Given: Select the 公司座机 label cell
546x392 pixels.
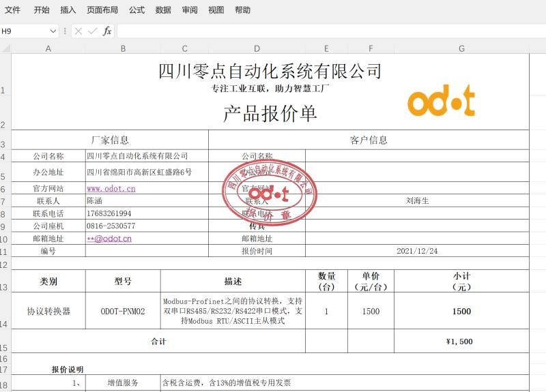Looking at the screenshot, I should (x=48, y=226).
